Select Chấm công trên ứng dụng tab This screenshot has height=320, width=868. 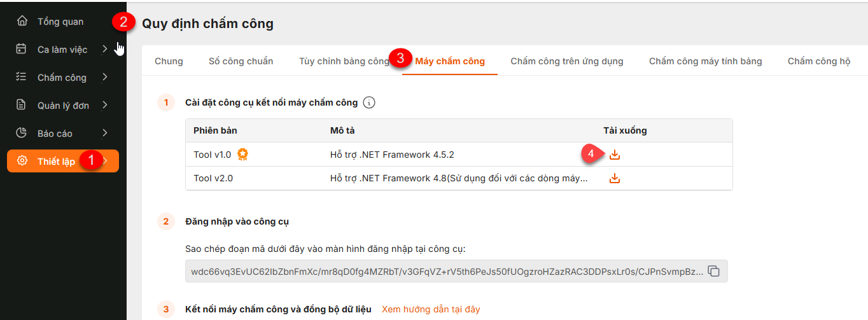(x=566, y=62)
